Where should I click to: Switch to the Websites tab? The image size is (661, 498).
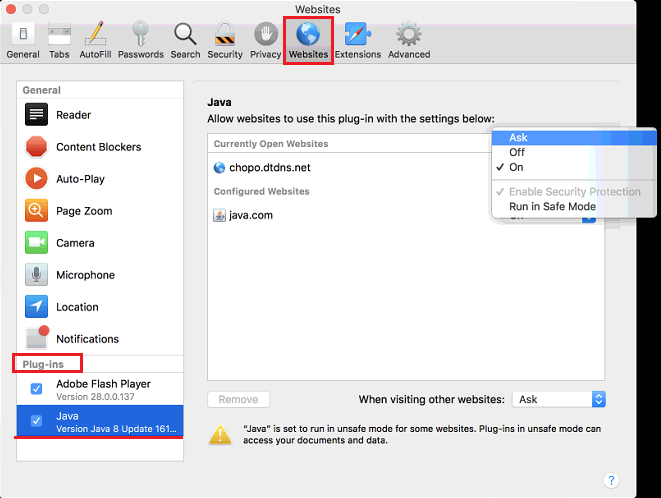308,40
